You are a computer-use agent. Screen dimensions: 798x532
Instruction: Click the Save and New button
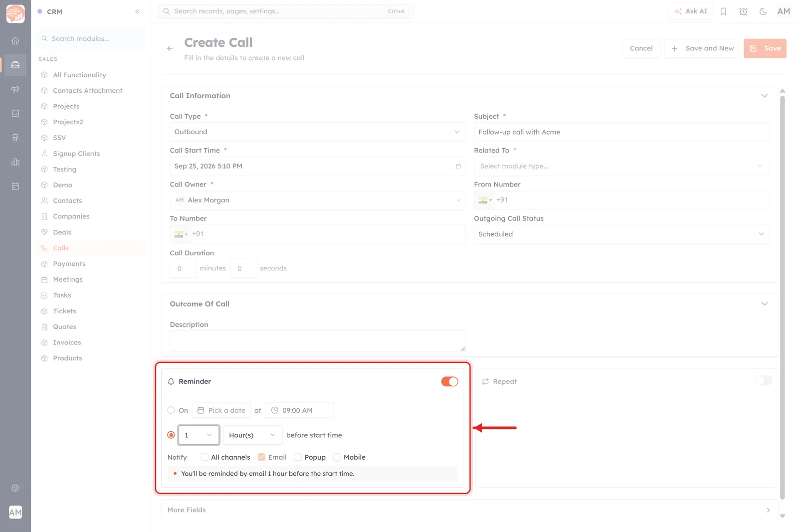pos(702,48)
